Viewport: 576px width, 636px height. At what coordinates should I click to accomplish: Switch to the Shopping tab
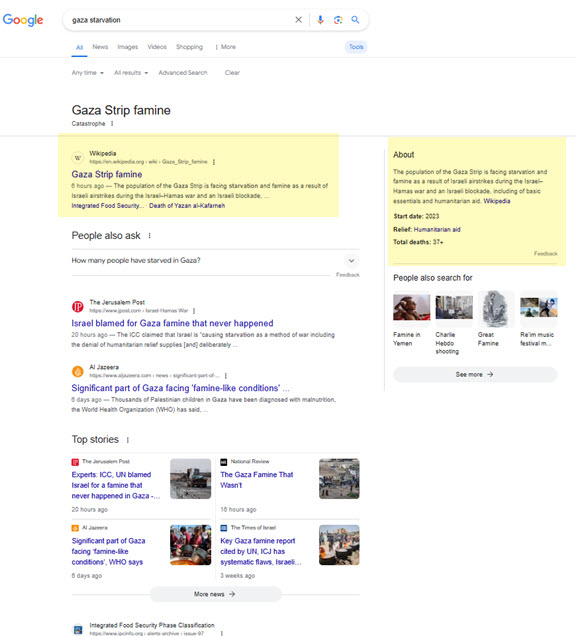[189, 47]
